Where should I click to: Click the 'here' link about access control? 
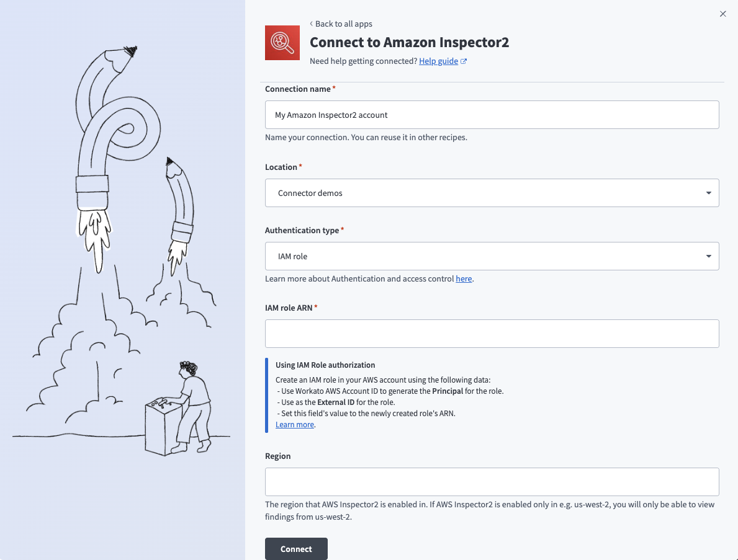(464, 278)
